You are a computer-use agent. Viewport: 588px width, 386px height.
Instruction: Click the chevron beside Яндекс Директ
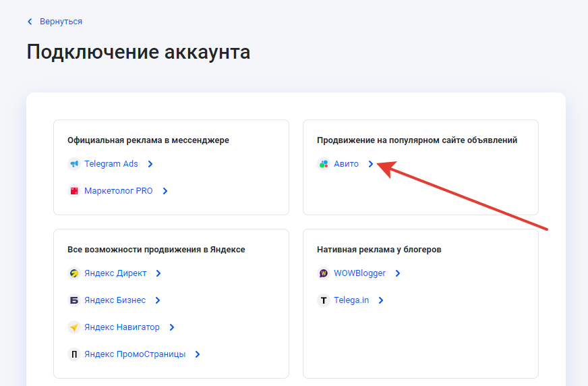pos(158,273)
